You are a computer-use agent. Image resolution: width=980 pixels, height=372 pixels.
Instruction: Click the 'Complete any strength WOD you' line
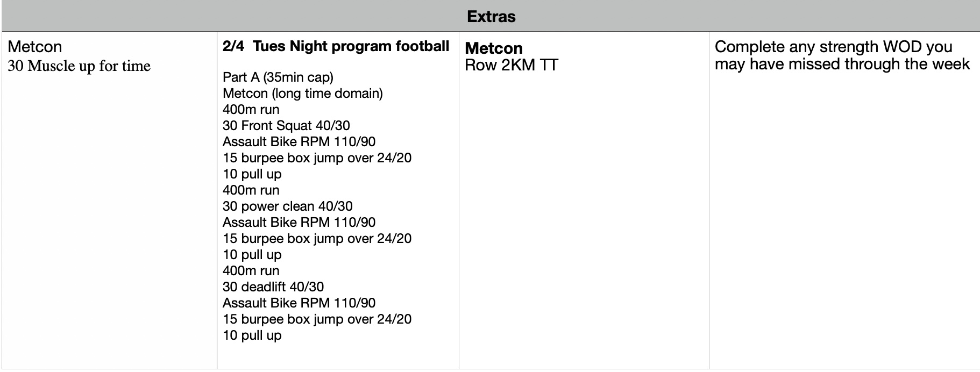[833, 47]
